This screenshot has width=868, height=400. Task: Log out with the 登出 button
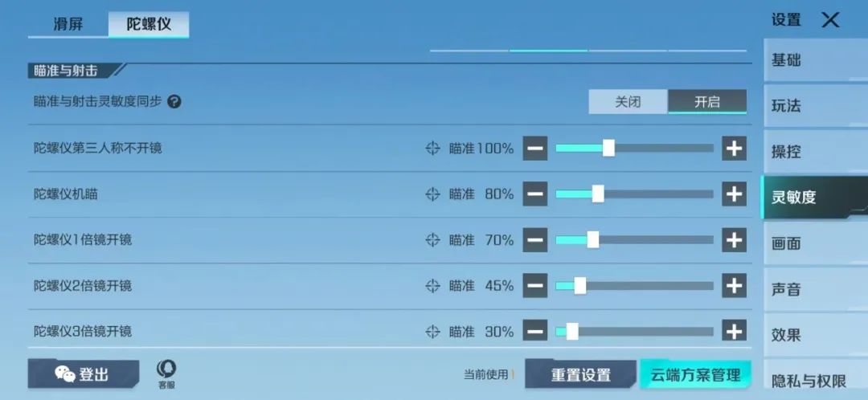tap(83, 374)
